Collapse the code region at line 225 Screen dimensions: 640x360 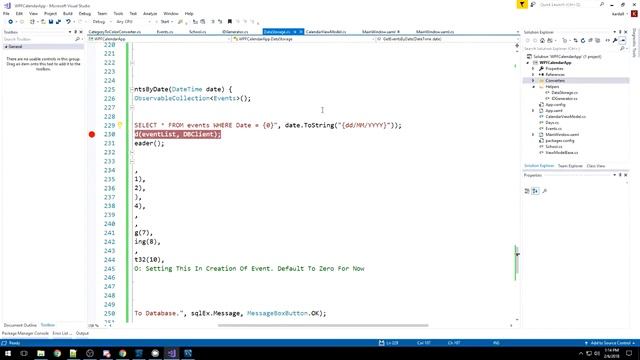[x=132, y=89]
